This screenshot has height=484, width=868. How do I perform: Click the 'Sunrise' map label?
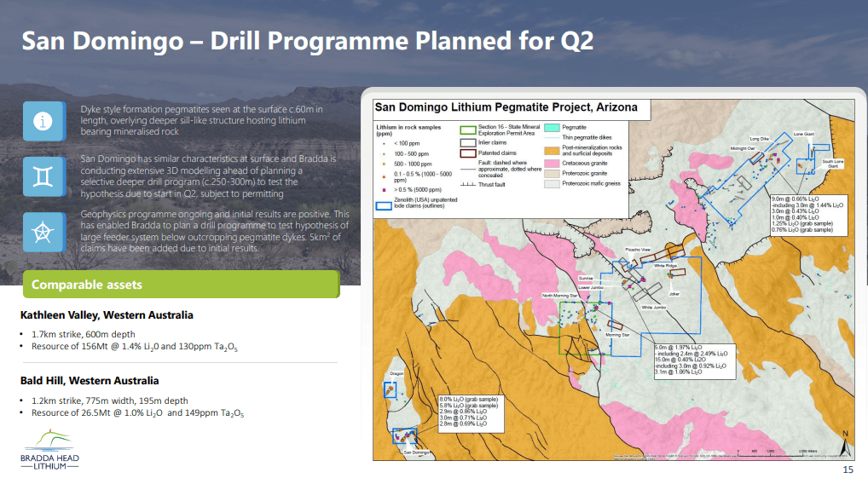tap(586, 279)
